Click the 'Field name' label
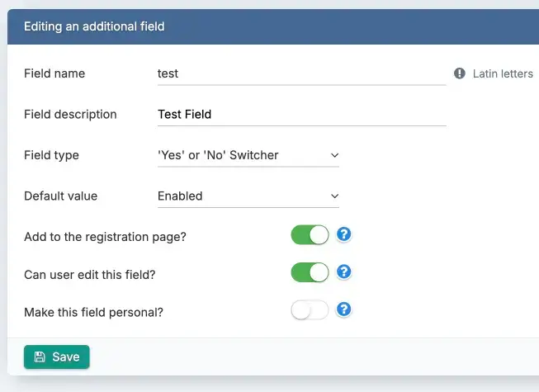Viewport: 539px width, 392px height. (54, 73)
